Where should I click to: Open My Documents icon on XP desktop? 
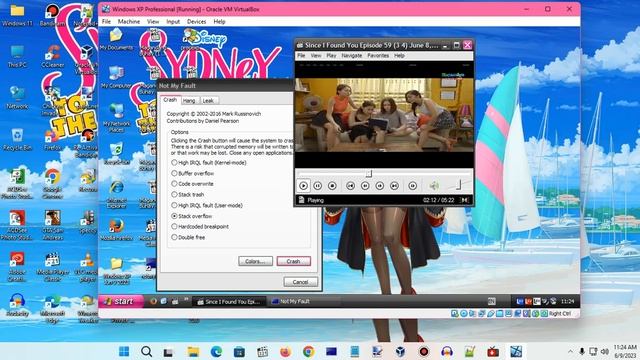pos(116,39)
